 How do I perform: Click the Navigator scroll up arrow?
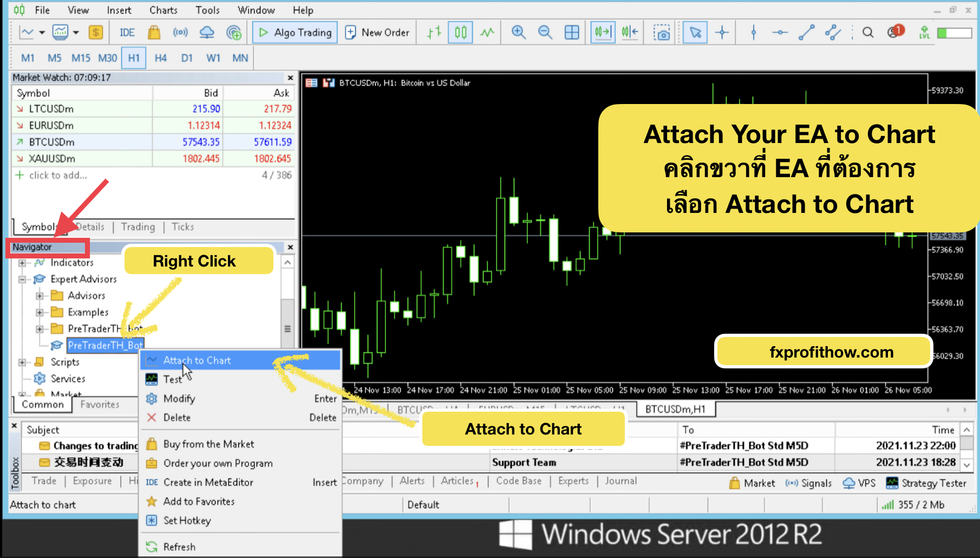tap(288, 263)
